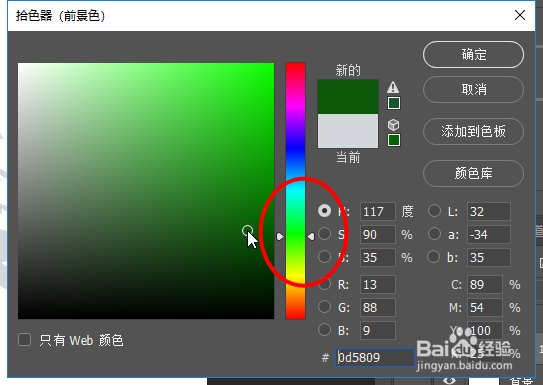Click the in-gamut color swatch below the warning
This screenshot has height=385, width=543.
pyautogui.click(x=394, y=103)
